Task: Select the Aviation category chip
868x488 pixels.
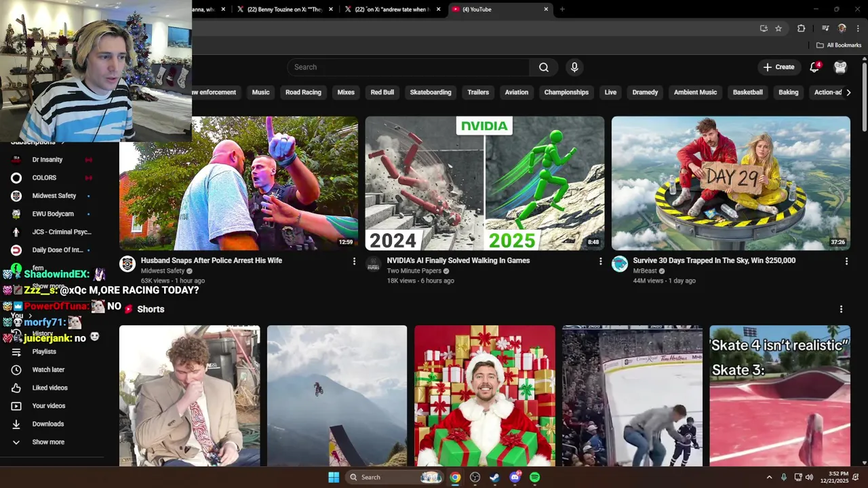Action: point(517,92)
